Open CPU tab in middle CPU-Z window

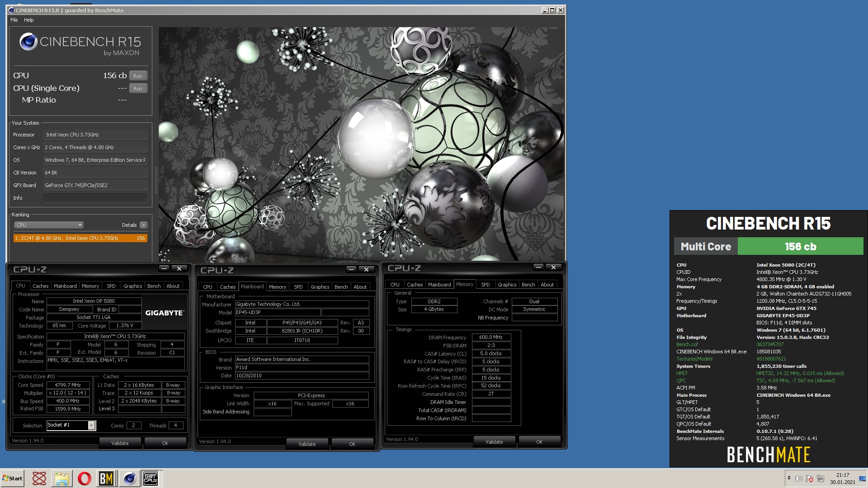point(208,287)
